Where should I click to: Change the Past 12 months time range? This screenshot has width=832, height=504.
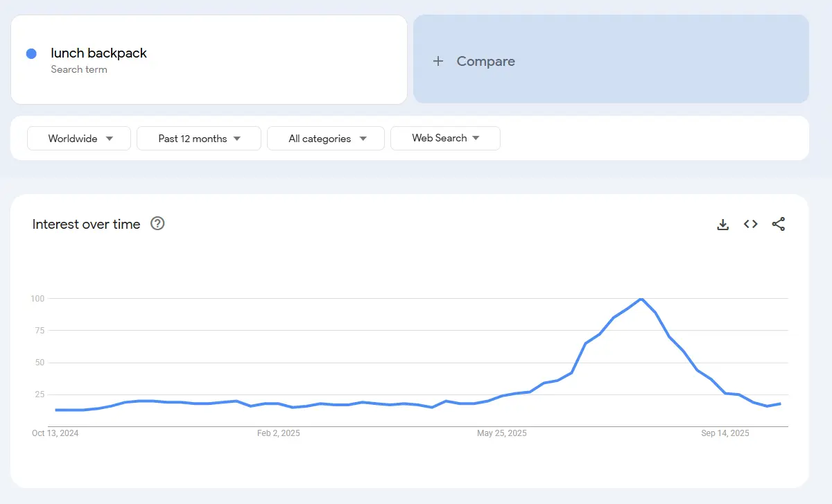(198, 138)
